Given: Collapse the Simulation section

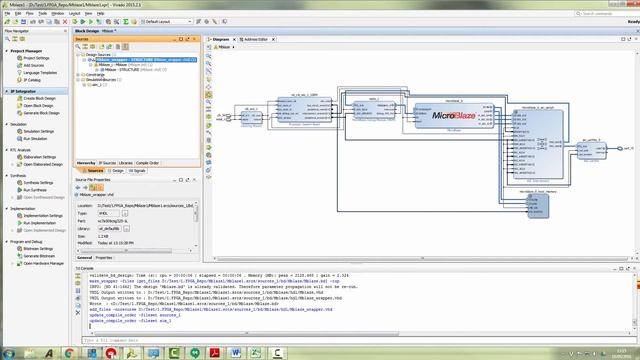Looking at the screenshot, I should click(7, 124).
